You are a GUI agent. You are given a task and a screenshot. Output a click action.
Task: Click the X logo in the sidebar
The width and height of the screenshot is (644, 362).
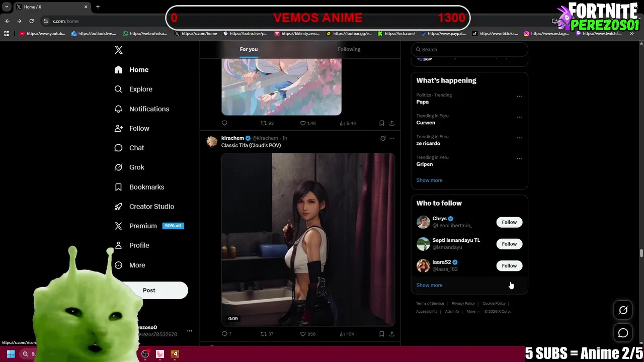tap(118, 50)
